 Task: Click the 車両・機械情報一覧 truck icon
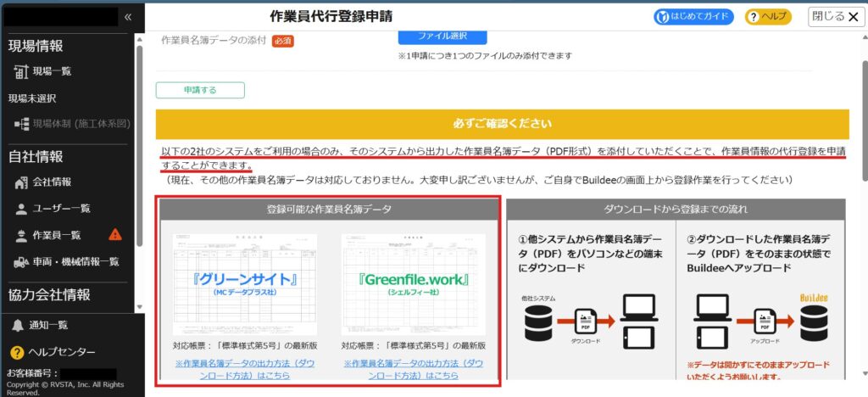pyautogui.click(x=21, y=262)
